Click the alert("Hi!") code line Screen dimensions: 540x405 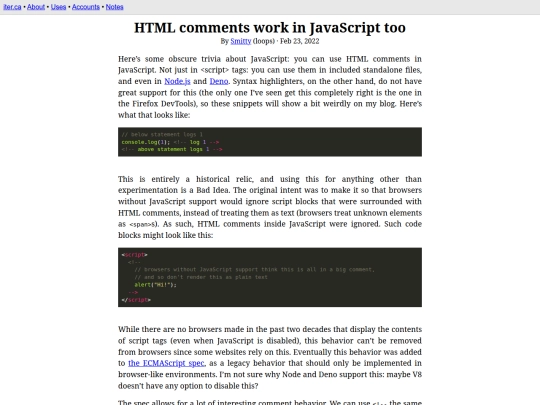point(155,285)
